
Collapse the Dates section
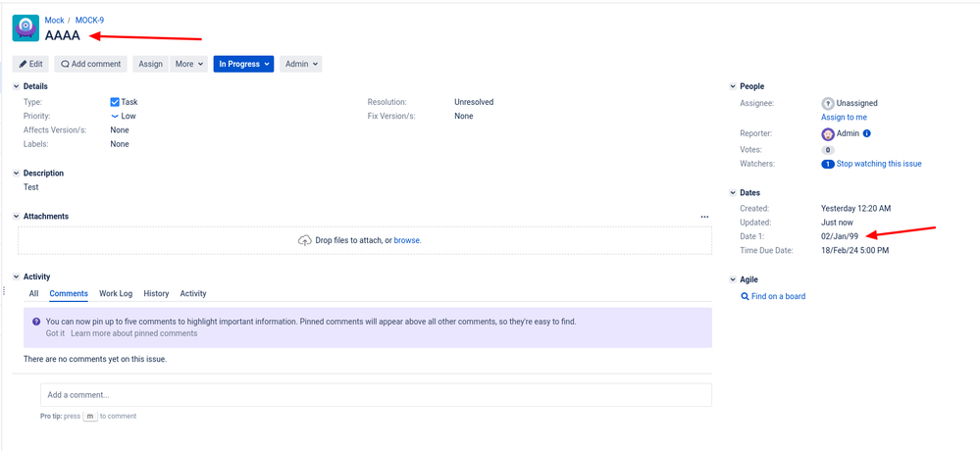coord(733,193)
